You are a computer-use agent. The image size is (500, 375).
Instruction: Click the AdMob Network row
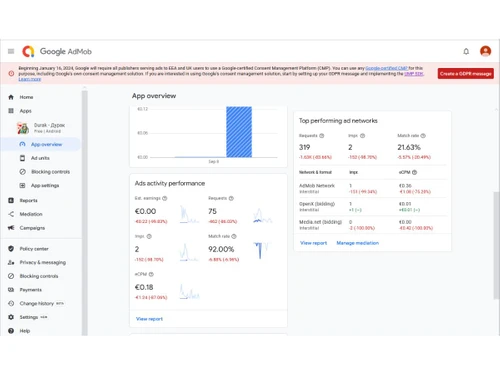coord(372,189)
